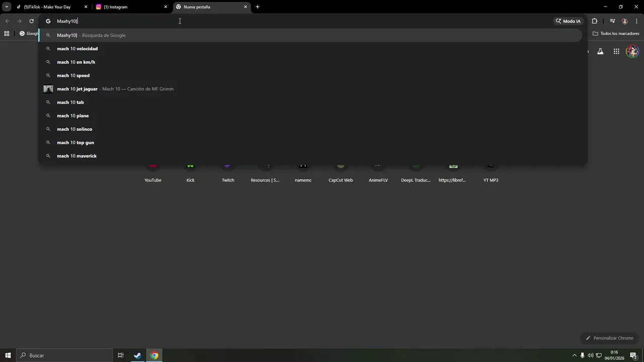The height and width of the screenshot is (362, 644).
Task: Open Search Labs flask icon
Action: pos(600,51)
